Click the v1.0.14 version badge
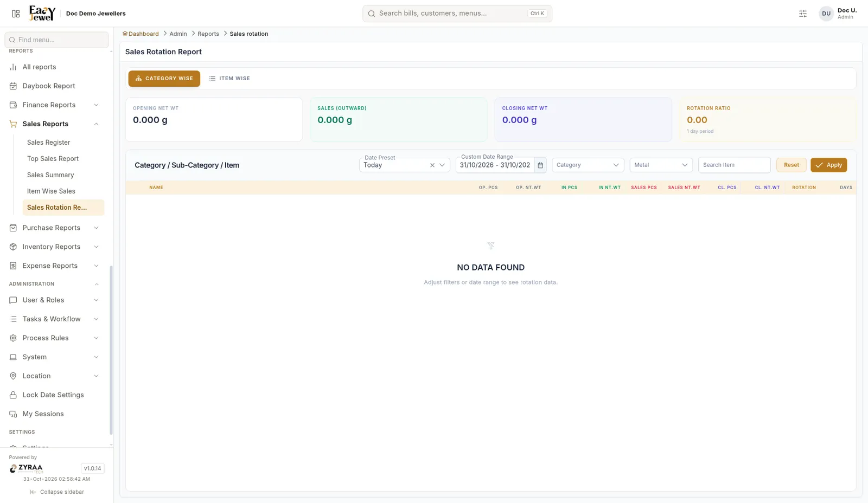Screen dimensions: 868x503 pyautogui.click(x=92, y=468)
